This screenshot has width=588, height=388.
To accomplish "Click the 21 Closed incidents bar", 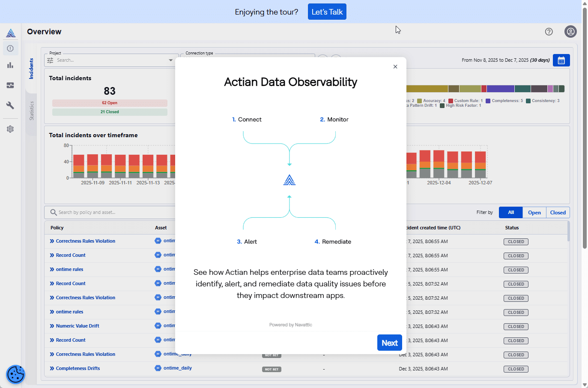I will coord(110,112).
